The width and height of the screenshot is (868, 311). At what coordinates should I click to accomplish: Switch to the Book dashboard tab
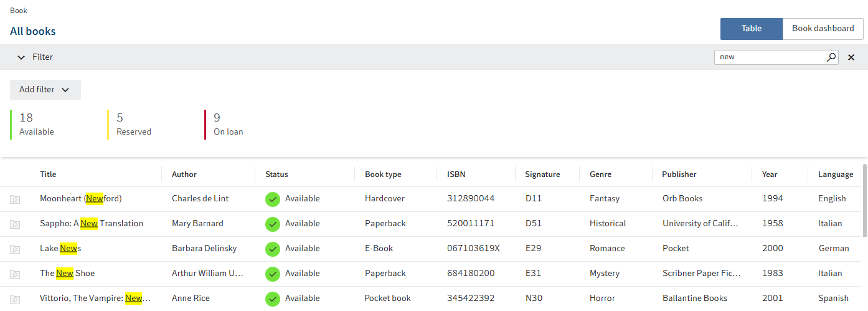[x=823, y=29]
